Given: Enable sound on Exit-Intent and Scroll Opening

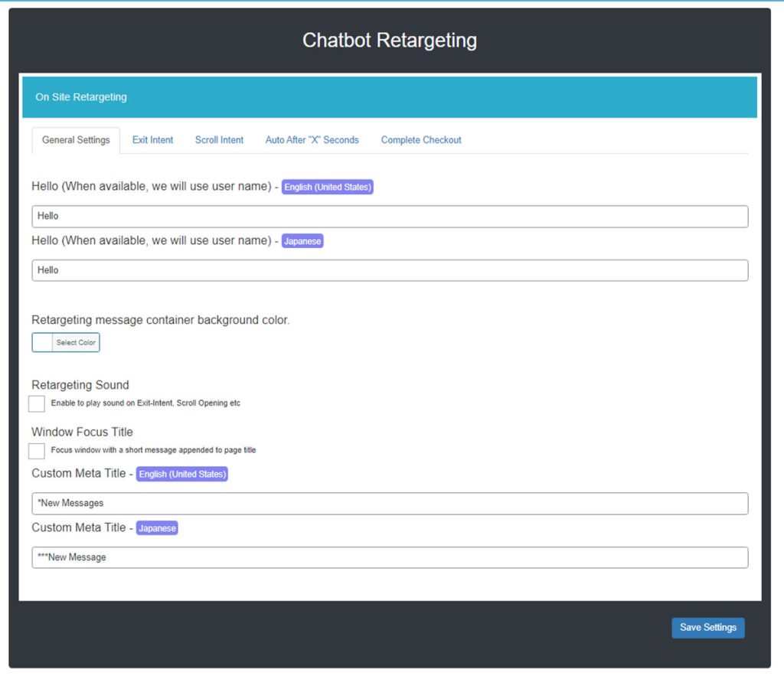Looking at the screenshot, I should coord(36,403).
